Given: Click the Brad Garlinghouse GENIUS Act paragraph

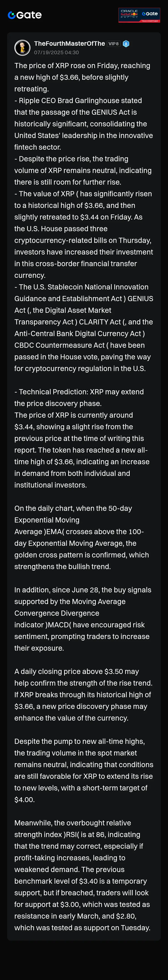Looking at the screenshot, I should click(84, 124).
